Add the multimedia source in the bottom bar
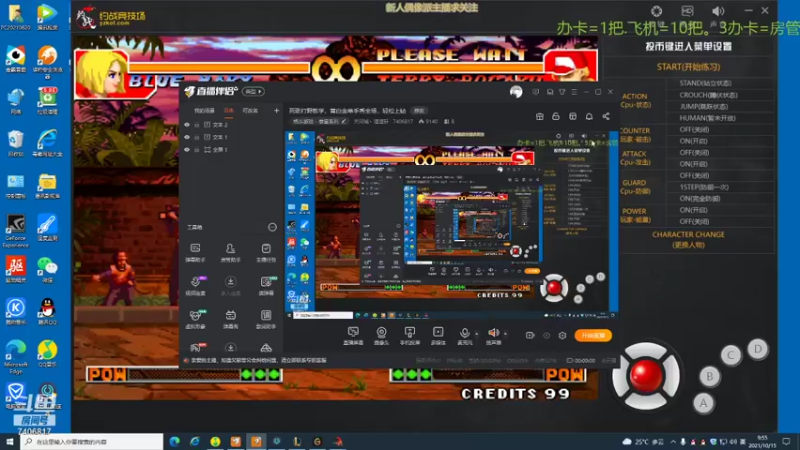Screen dimensions: 800x450 [x=438, y=336]
